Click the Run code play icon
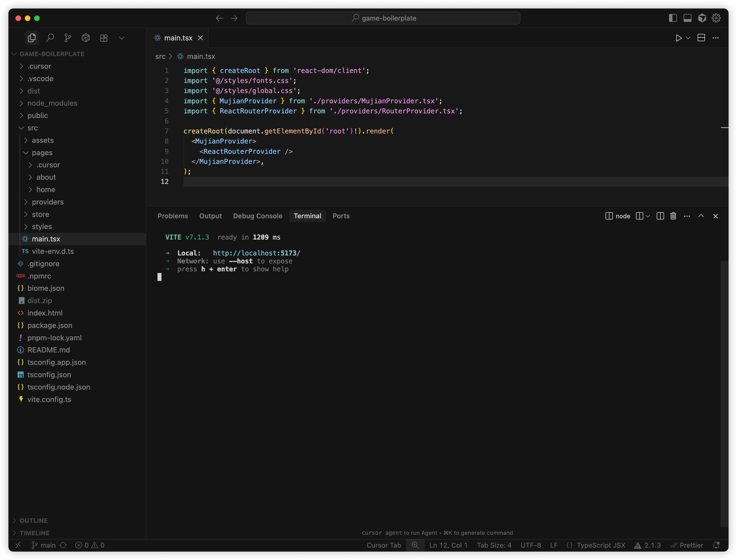Screen dimensions: 737x560 click(x=678, y=38)
